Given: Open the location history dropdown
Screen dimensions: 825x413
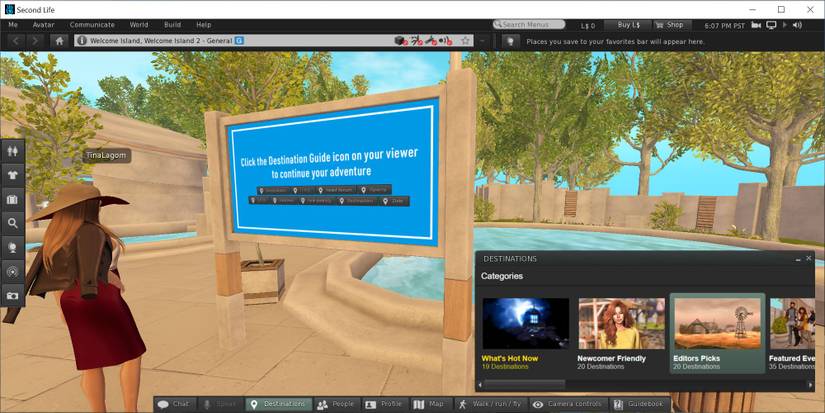Looking at the screenshot, I should [482, 41].
